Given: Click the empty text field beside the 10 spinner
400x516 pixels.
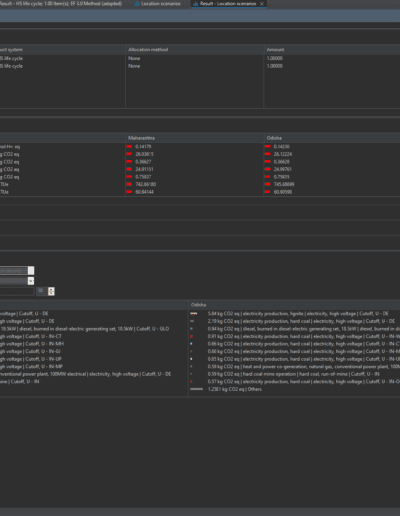Looking at the screenshot, I should (17, 291).
